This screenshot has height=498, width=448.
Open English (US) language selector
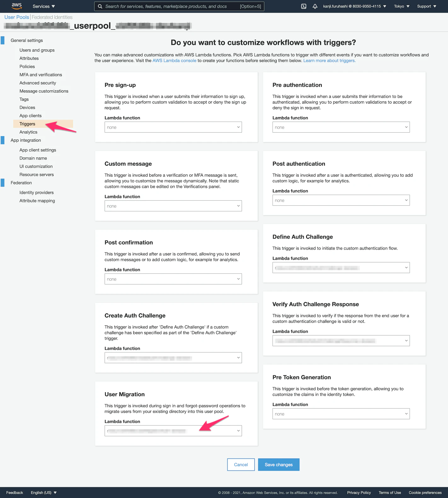click(x=44, y=493)
